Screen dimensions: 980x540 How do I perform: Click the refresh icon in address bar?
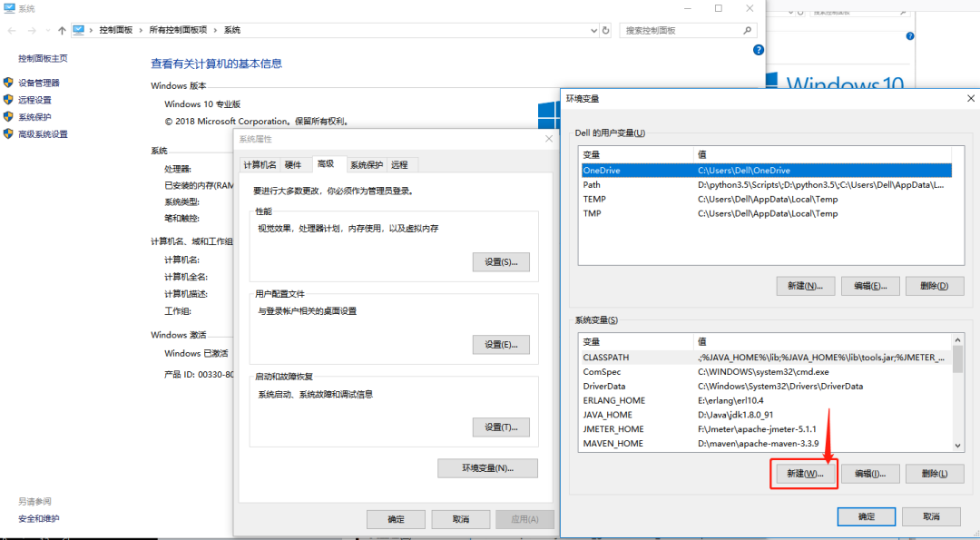[x=606, y=30]
